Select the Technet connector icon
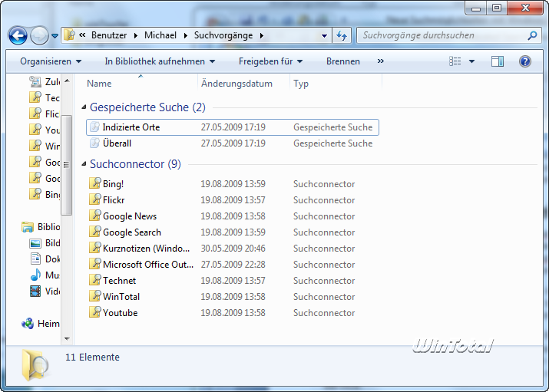Image resolution: width=549 pixels, height=392 pixels. coord(94,280)
